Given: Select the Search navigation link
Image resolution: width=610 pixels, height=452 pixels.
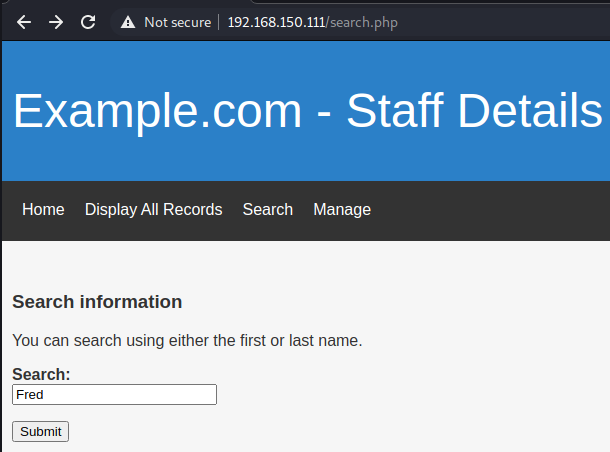Looking at the screenshot, I should (x=267, y=209).
